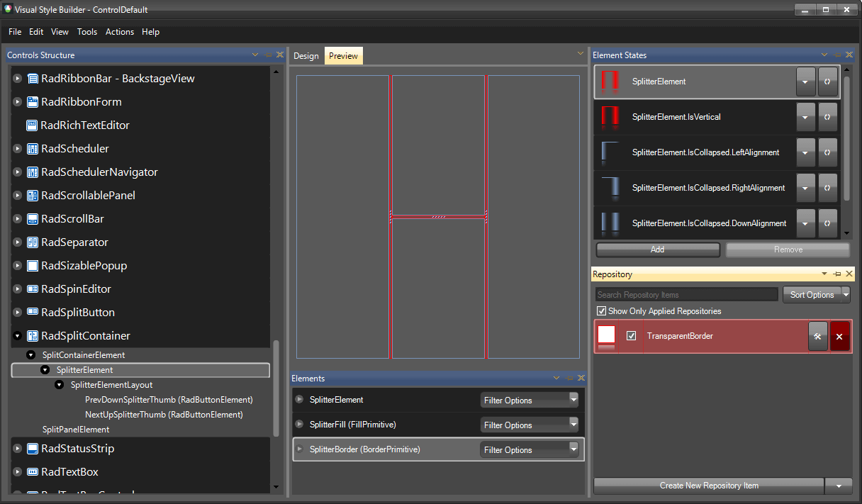Image resolution: width=862 pixels, height=504 pixels.
Task: Click the SplitterElement.IsVertical state thumbnail
Action: [x=610, y=117]
